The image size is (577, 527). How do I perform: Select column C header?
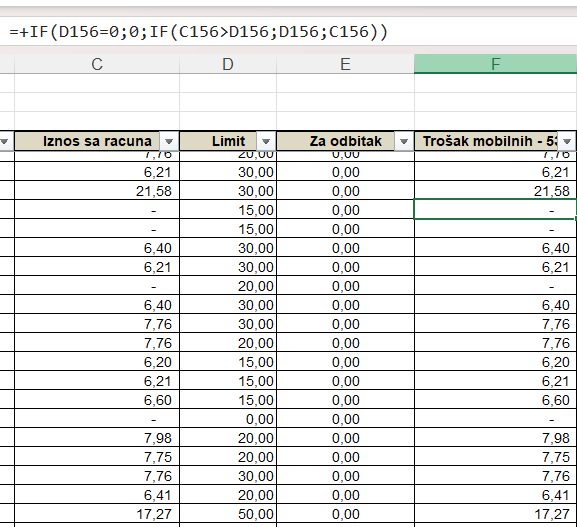point(97,64)
